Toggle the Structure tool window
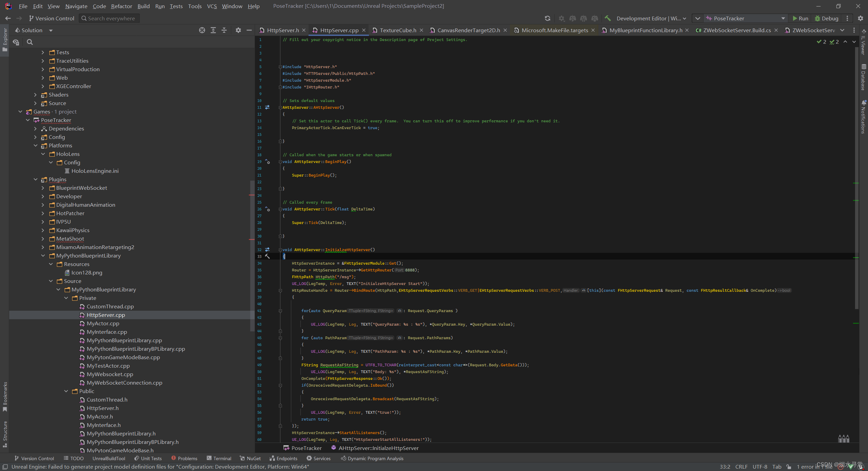Image resolution: width=868 pixels, height=471 pixels. pyautogui.click(x=5, y=434)
